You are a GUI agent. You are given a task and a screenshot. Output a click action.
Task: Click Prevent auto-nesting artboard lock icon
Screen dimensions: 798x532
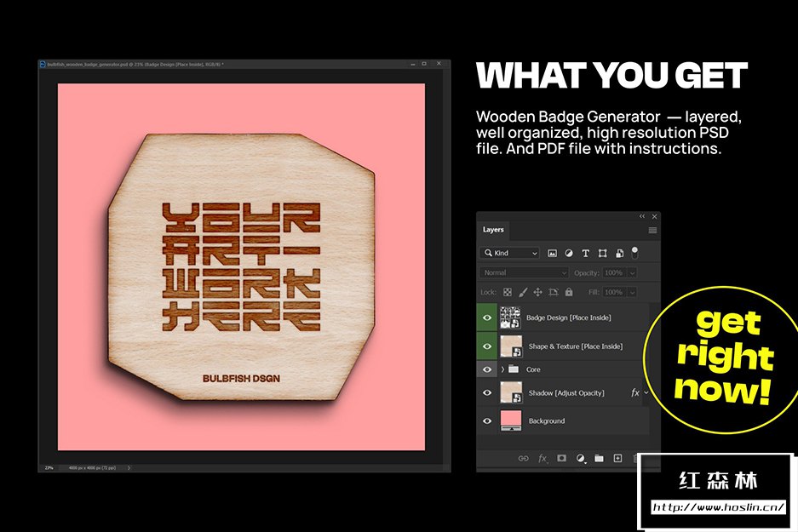pyautogui.click(x=554, y=293)
